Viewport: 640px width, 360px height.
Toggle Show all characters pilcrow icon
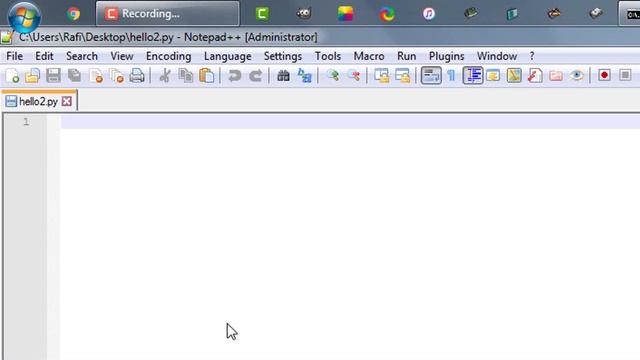[x=452, y=76]
